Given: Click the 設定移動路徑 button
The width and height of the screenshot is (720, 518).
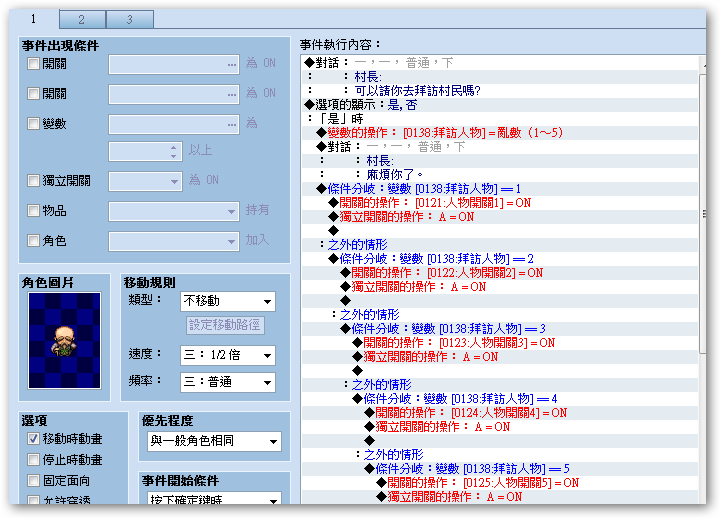Looking at the screenshot, I should coord(225,325).
